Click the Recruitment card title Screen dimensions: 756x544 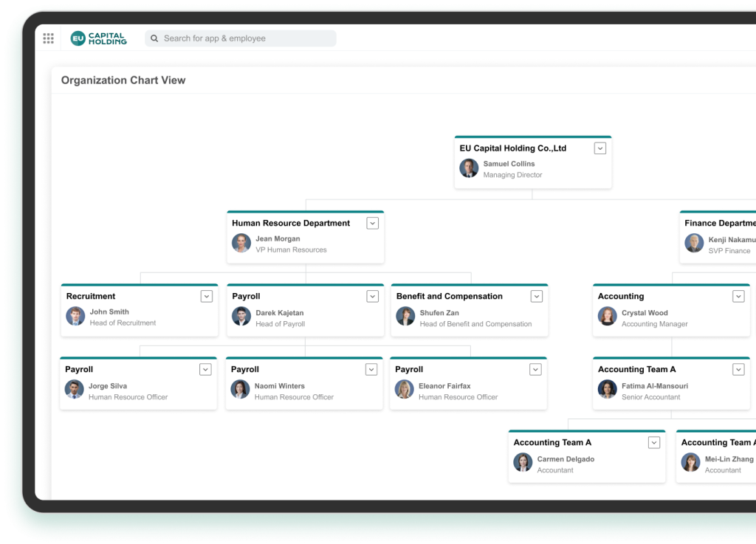tap(91, 296)
